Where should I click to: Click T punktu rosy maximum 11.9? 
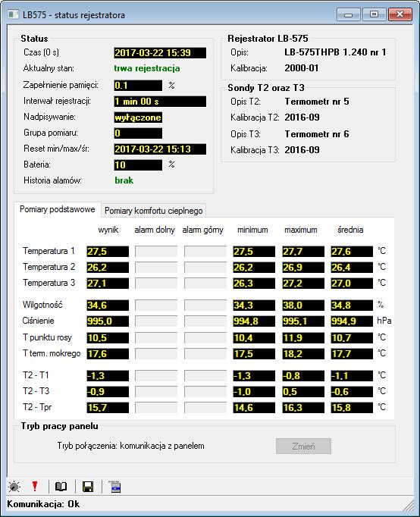(x=303, y=337)
